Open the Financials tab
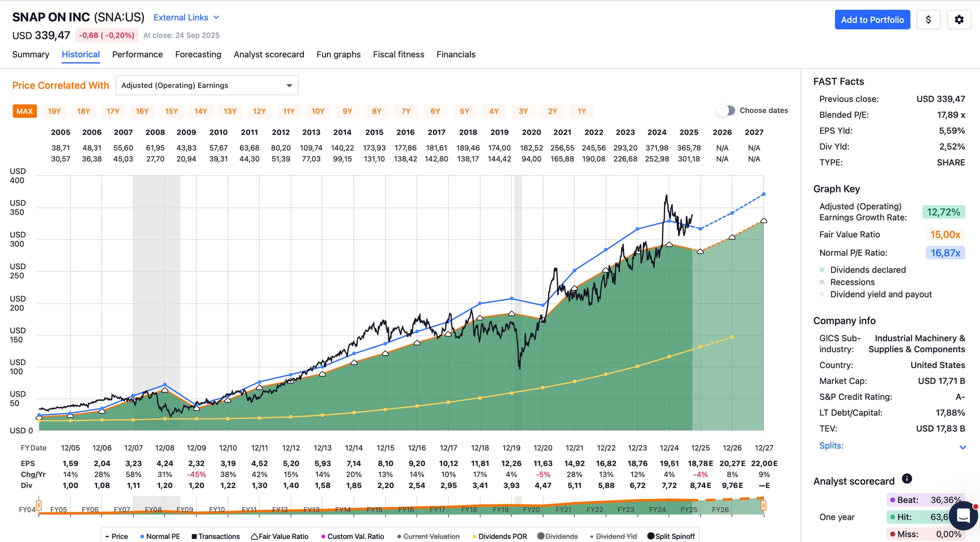This screenshot has height=542, width=980. coord(455,55)
